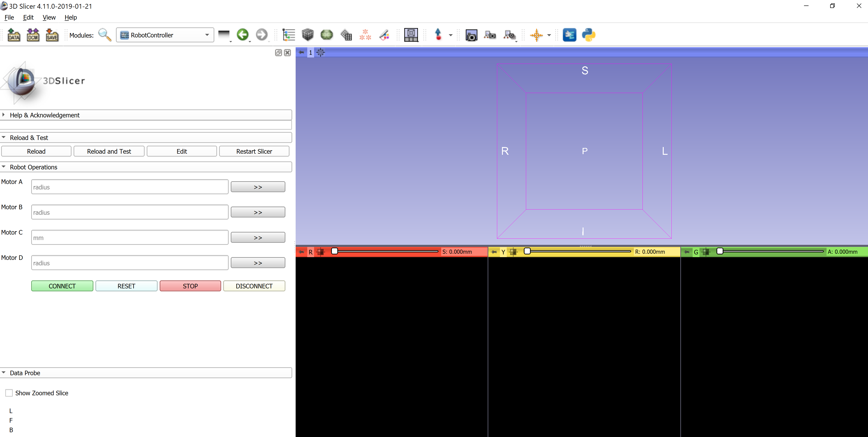The width and height of the screenshot is (868, 437).
Task: Open the DCM DICOM import icon
Action: [33, 35]
